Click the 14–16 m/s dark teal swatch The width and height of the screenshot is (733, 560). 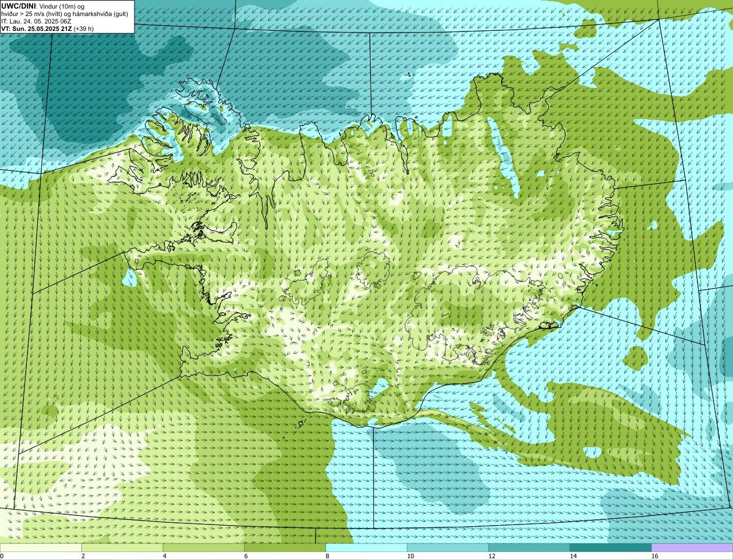coord(610,548)
